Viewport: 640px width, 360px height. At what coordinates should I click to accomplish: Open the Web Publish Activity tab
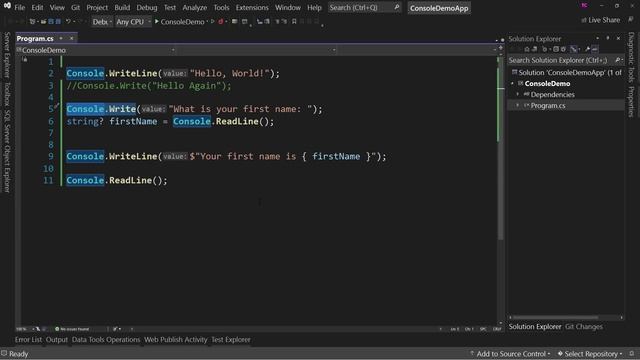coord(176,340)
